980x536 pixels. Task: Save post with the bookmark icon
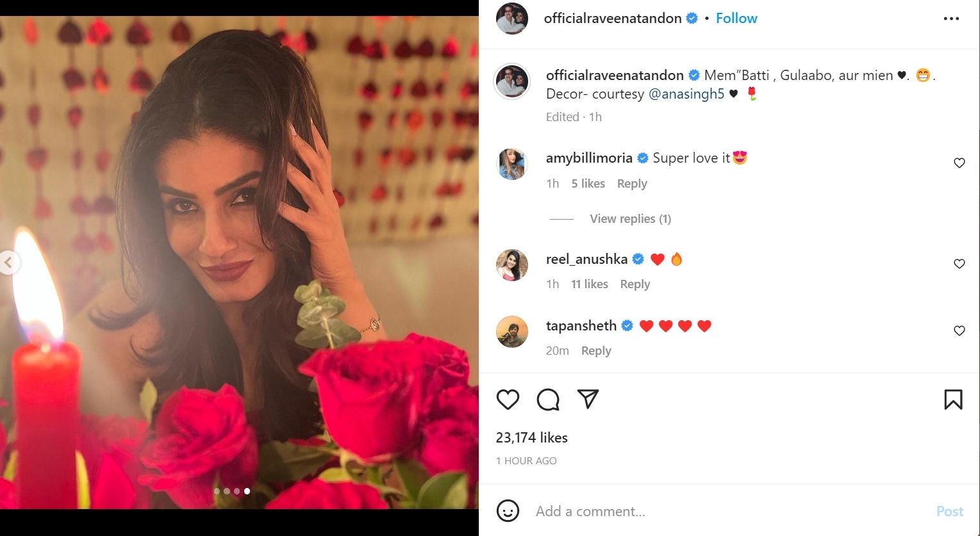(953, 400)
